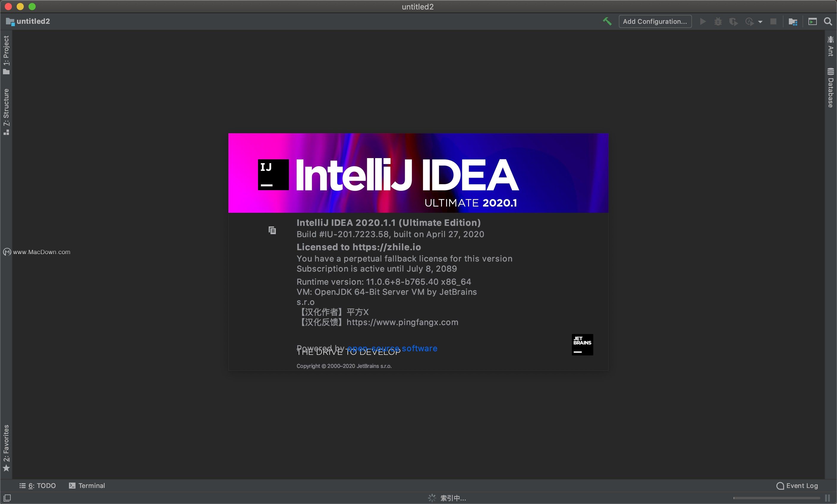837x504 pixels.
Task: Click the open-source software link
Action: [x=392, y=349]
